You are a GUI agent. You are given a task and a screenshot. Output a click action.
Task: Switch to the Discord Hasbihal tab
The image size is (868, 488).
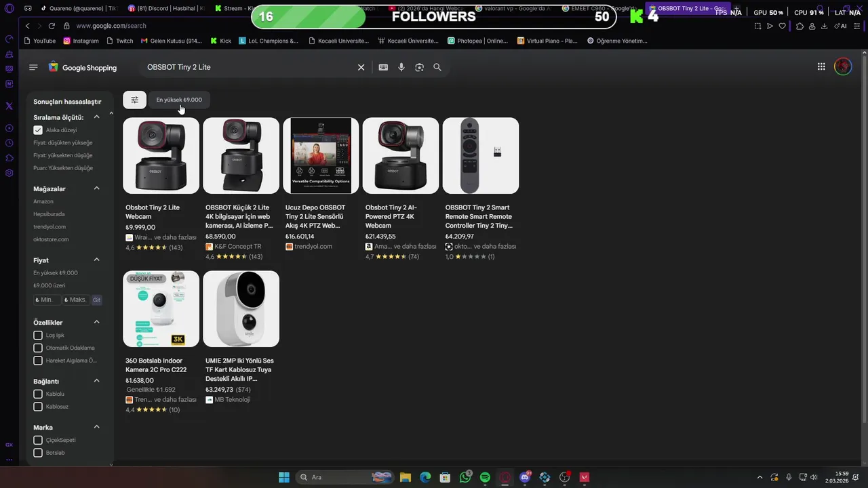point(166,9)
